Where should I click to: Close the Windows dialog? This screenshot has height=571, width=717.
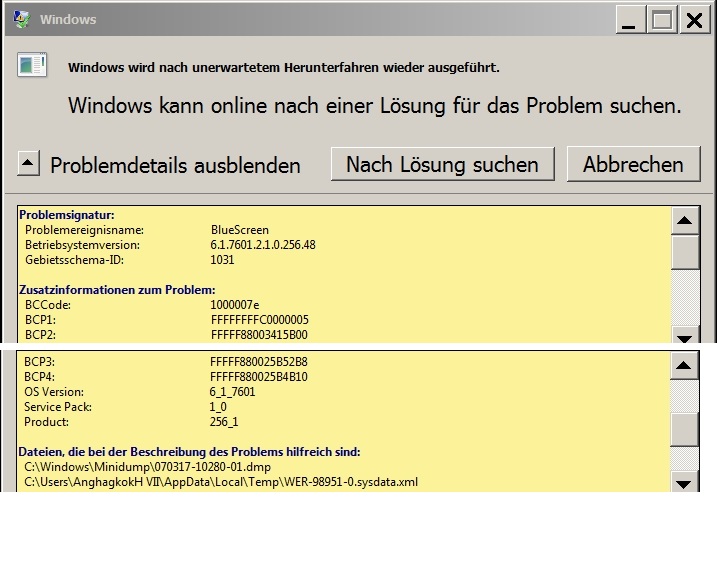694,20
